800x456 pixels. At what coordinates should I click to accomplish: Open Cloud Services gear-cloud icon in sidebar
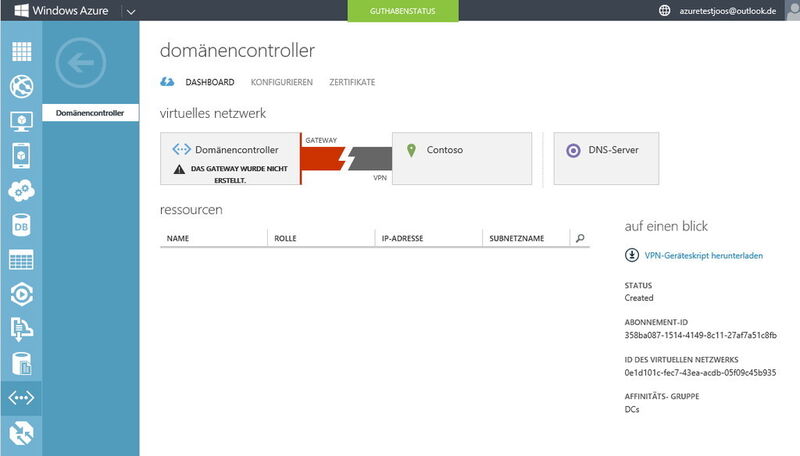click(x=21, y=191)
